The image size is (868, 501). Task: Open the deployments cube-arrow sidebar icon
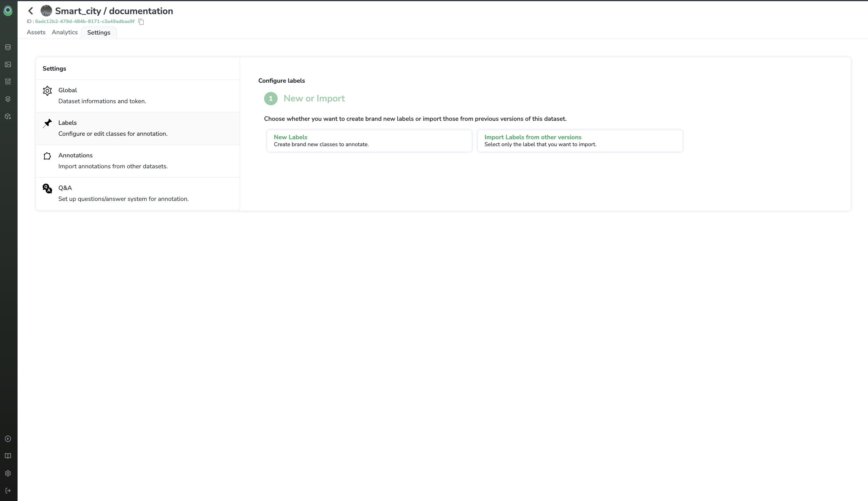click(x=8, y=116)
